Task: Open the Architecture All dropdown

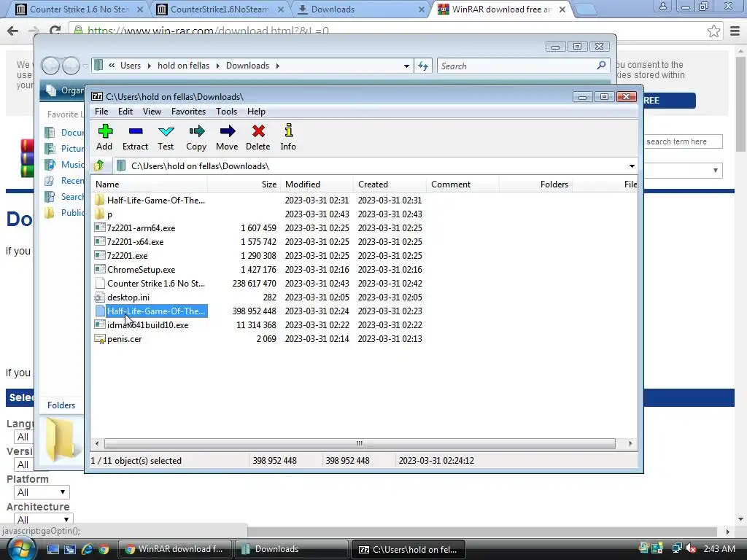Action: point(43,518)
